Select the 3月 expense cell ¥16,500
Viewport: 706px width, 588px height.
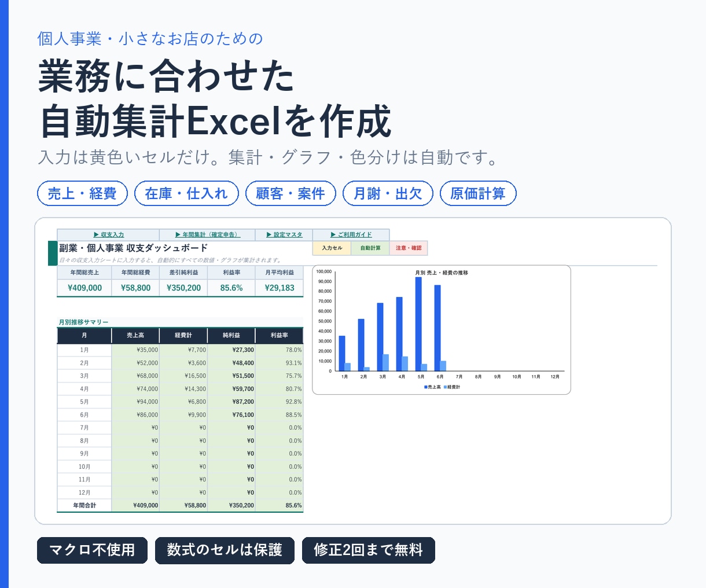tap(183, 376)
